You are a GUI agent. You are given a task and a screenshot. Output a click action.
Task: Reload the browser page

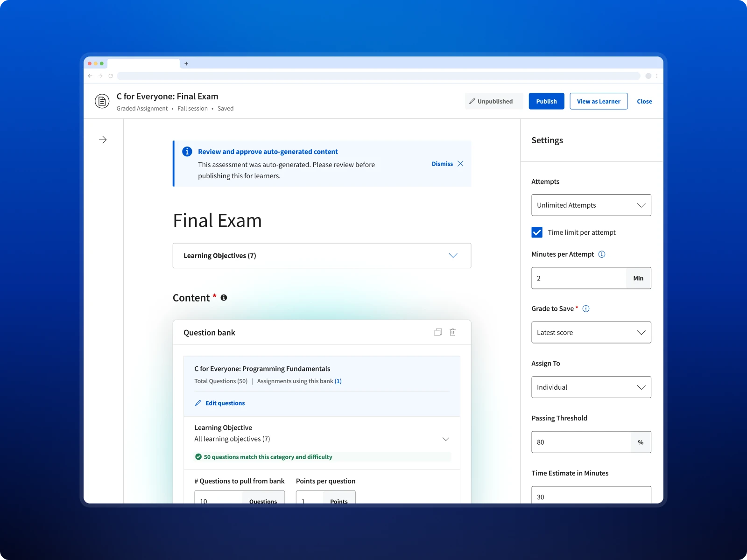pos(111,76)
